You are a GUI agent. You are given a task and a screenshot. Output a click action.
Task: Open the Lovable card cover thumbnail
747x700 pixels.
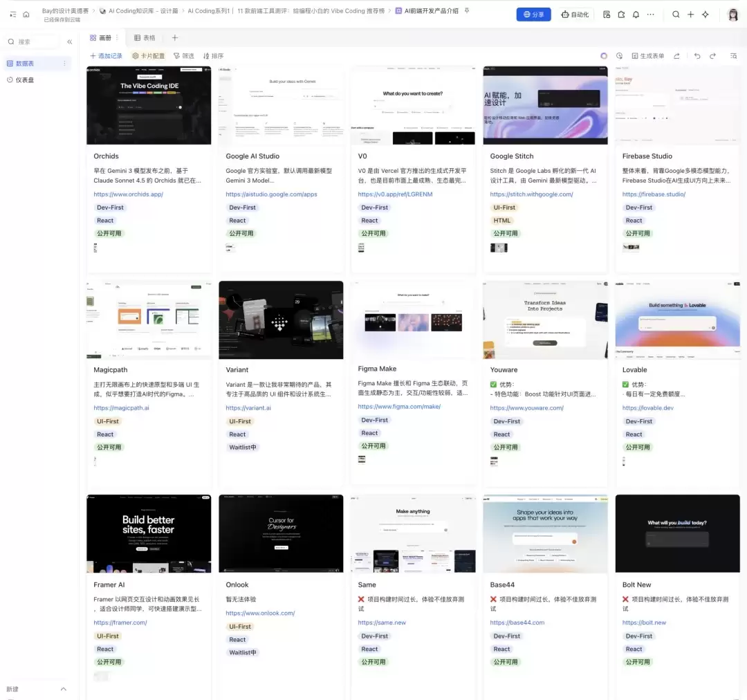tap(677, 320)
